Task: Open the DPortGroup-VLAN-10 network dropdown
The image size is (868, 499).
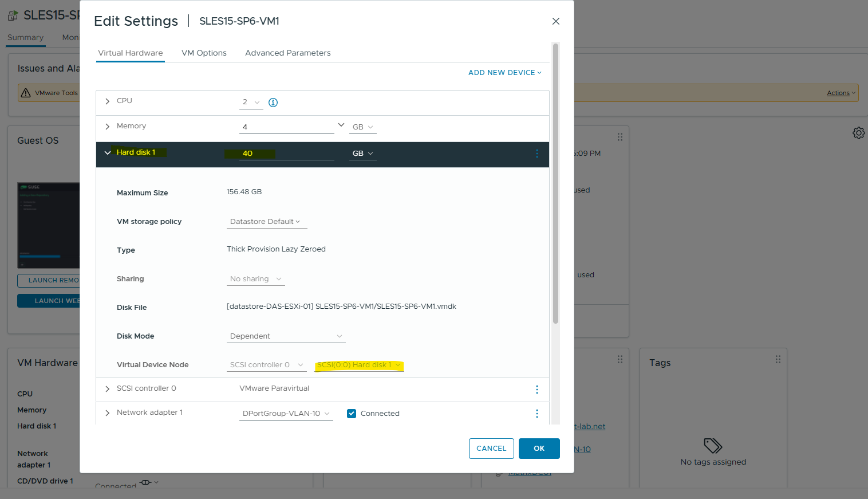Action: tap(286, 414)
